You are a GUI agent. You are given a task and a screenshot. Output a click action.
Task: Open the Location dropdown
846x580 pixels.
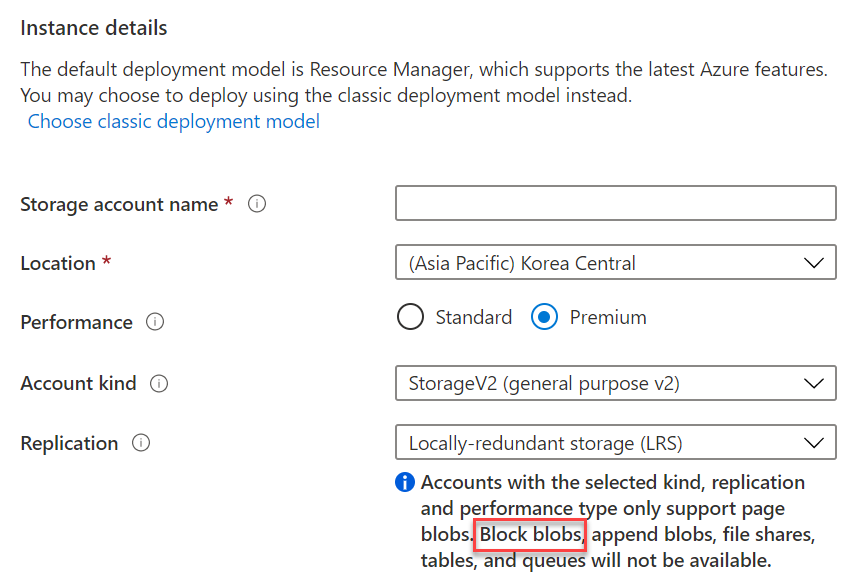616,262
